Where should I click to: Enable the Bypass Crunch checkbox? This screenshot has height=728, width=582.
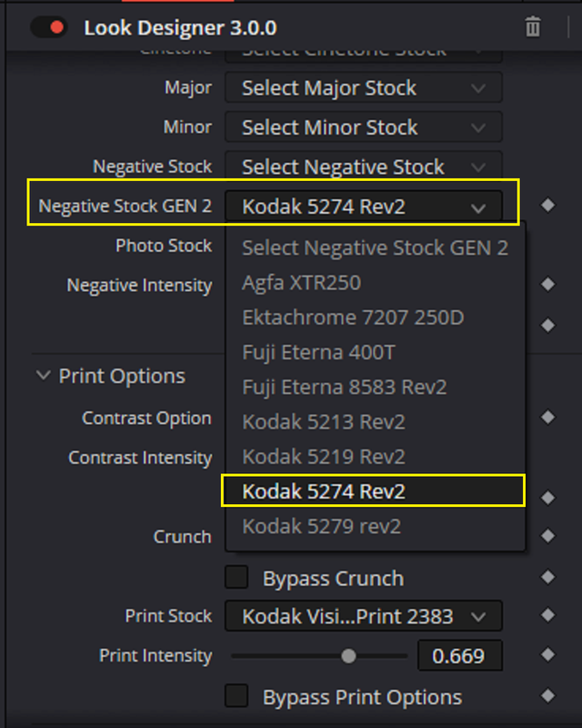point(236,577)
